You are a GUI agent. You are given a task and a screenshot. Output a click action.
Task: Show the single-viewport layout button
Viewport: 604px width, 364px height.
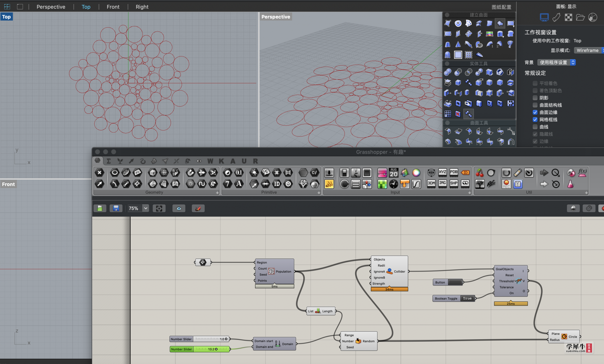(x=20, y=7)
